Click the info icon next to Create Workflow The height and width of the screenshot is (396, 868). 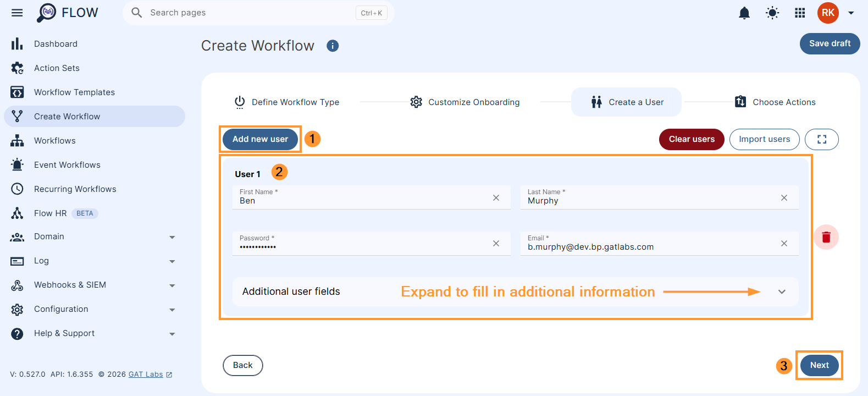point(333,46)
